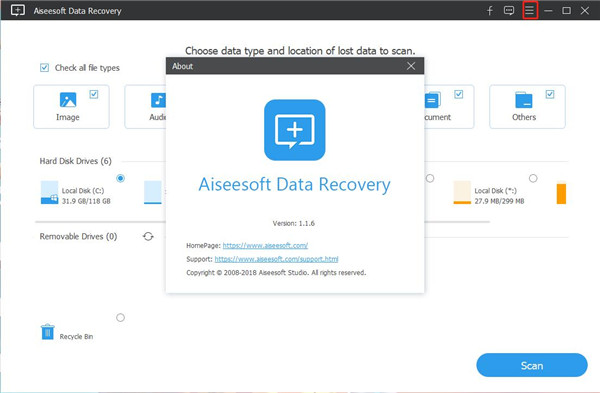Open the feedback chat icon in title bar
Viewport: 600px width, 393px height.
pos(509,11)
